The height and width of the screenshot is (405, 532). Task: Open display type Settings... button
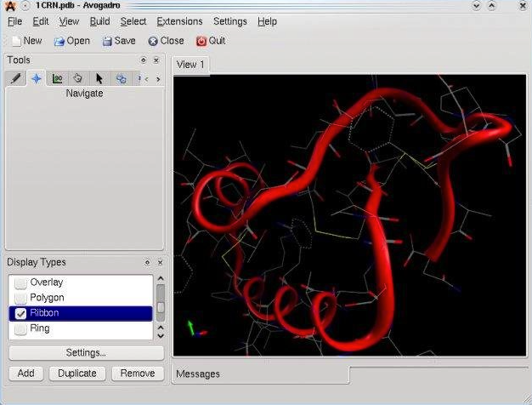click(86, 353)
